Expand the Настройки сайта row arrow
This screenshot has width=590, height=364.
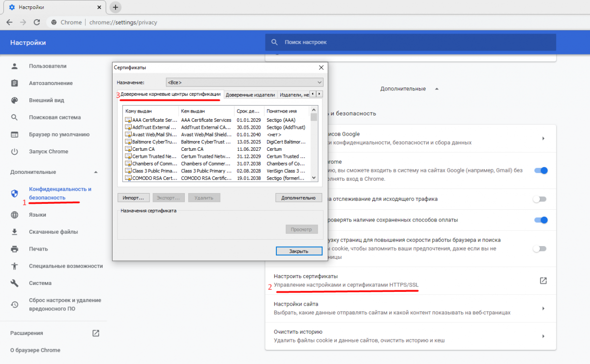[543, 308]
